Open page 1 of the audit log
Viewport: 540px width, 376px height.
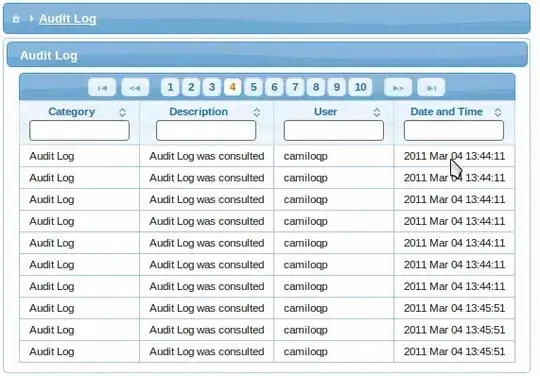(170, 87)
